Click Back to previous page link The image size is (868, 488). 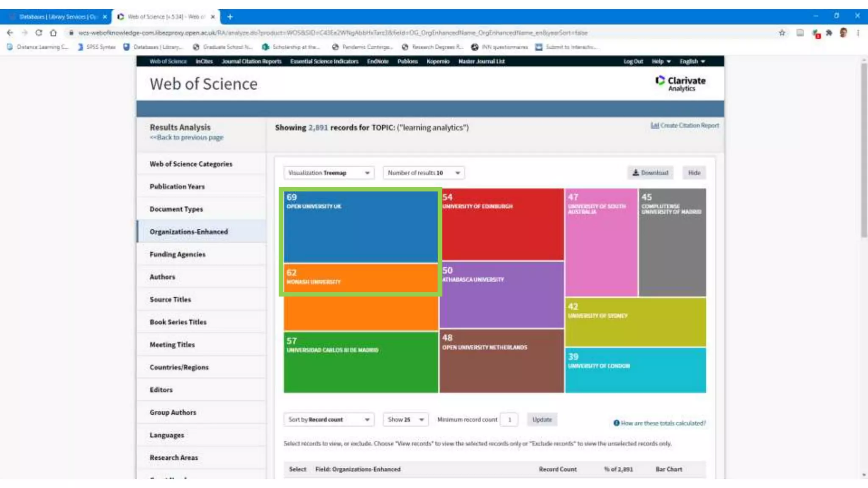[x=186, y=137]
